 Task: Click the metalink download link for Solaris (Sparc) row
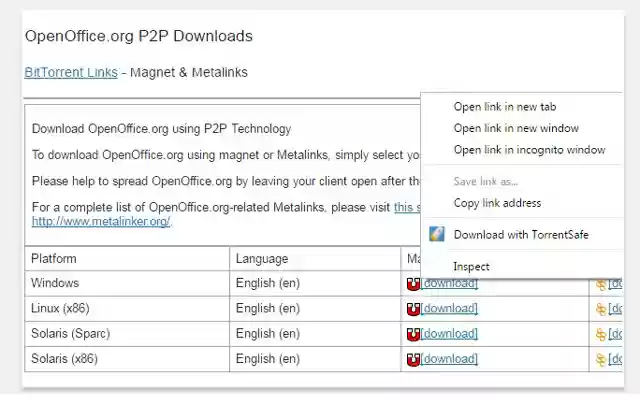(x=615, y=334)
